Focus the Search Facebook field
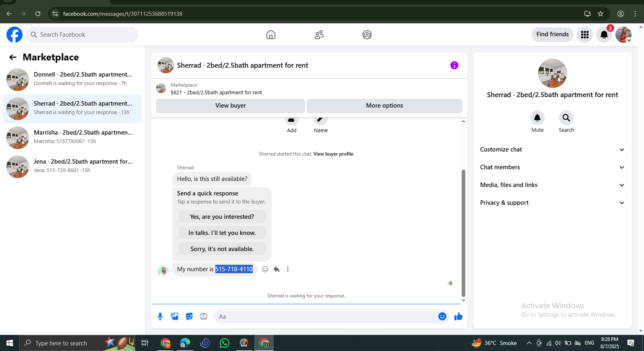644x351 pixels. [x=82, y=35]
